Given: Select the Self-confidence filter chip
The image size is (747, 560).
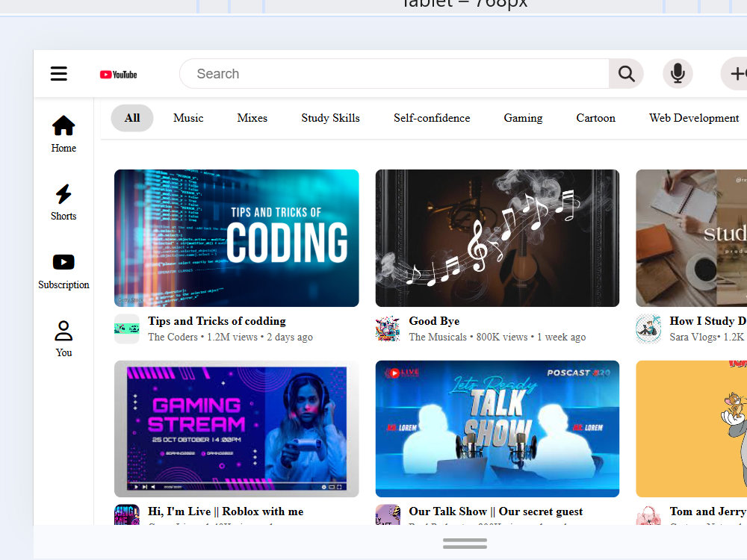Looking at the screenshot, I should (432, 118).
